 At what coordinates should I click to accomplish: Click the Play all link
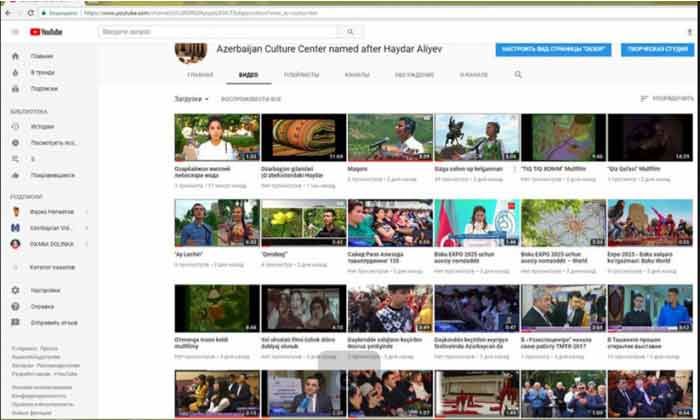[x=250, y=100]
